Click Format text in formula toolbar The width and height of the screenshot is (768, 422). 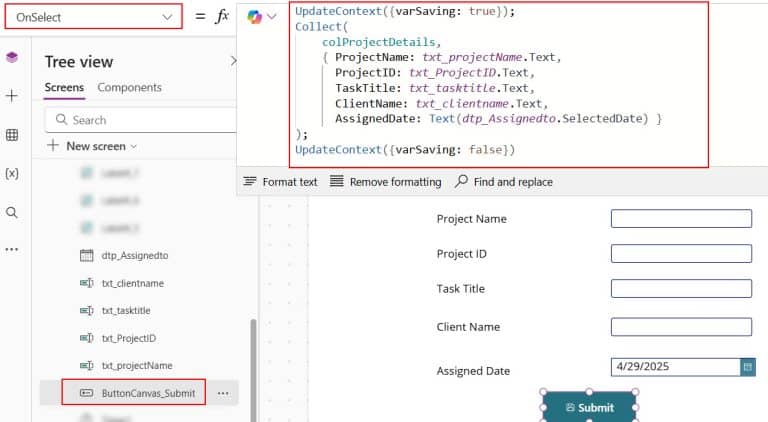[x=281, y=182]
